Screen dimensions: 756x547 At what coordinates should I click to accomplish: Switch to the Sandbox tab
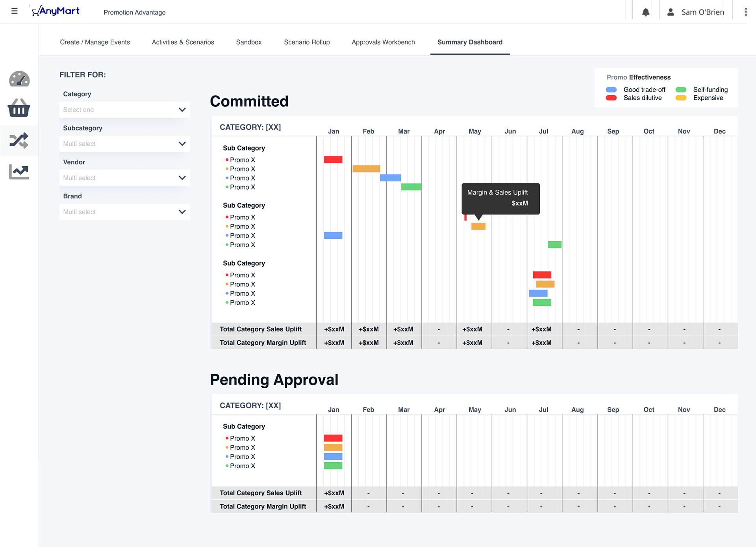tap(248, 42)
